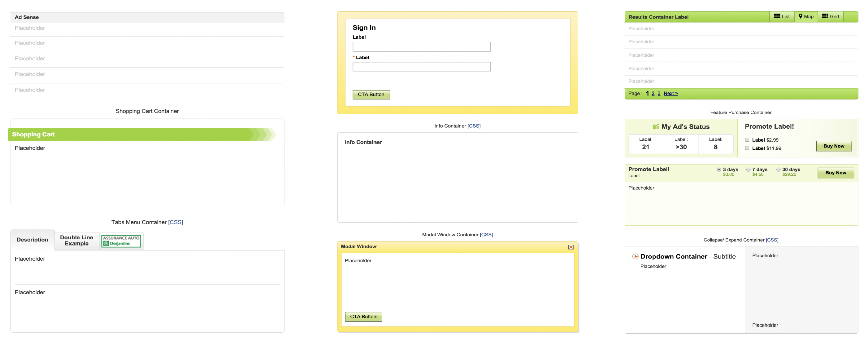The width and height of the screenshot is (868, 342).
Task: Click the Assurance Auto Desjardins logo tab
Action: [121, 241]
